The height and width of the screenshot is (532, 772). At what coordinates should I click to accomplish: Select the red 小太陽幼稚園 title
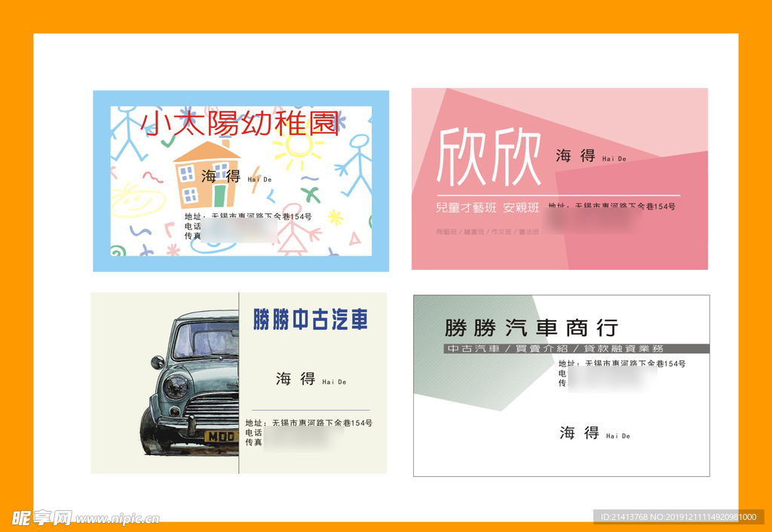click(x=240, y=124)
